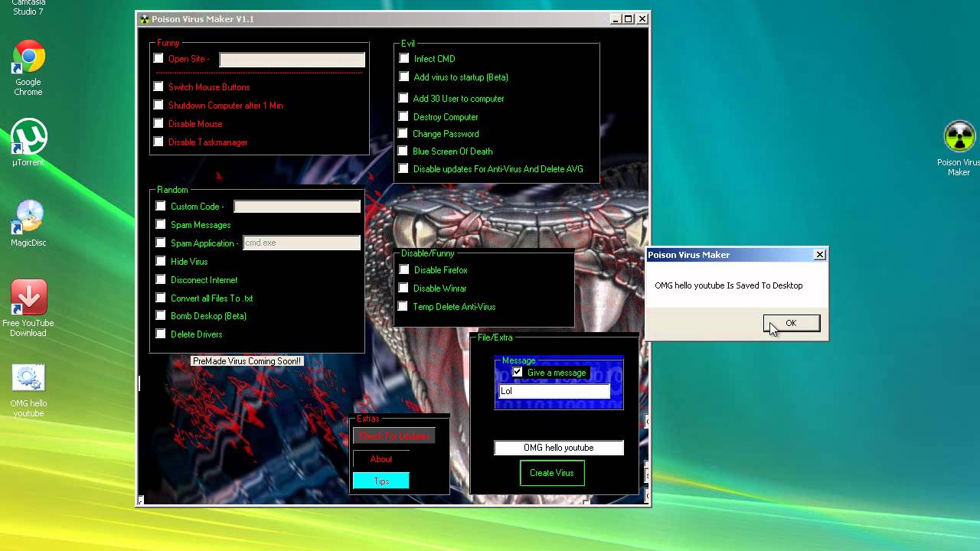Viewport: 980px width, 551px height.
Task: Tick the Disable Firefox checkbox
Action: tap(404, 269)
